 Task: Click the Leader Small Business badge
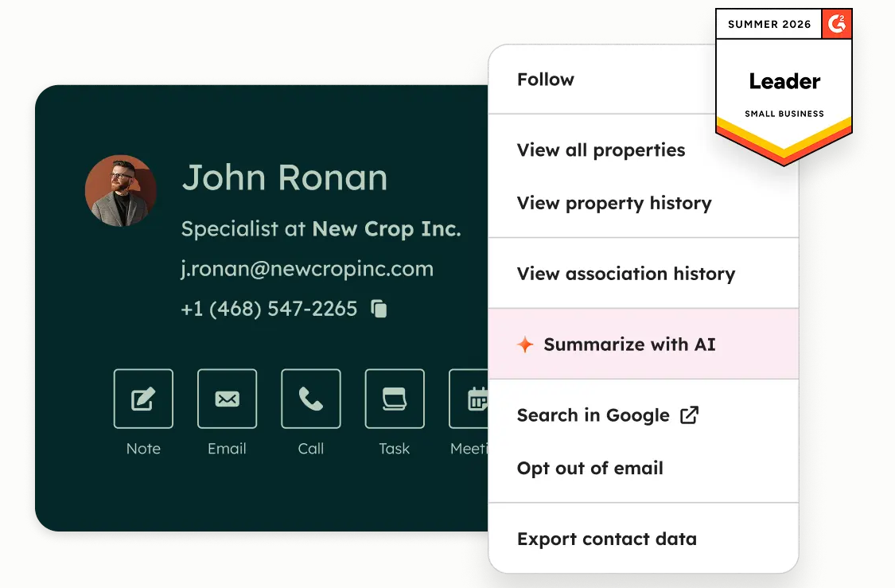click(784, 88)
